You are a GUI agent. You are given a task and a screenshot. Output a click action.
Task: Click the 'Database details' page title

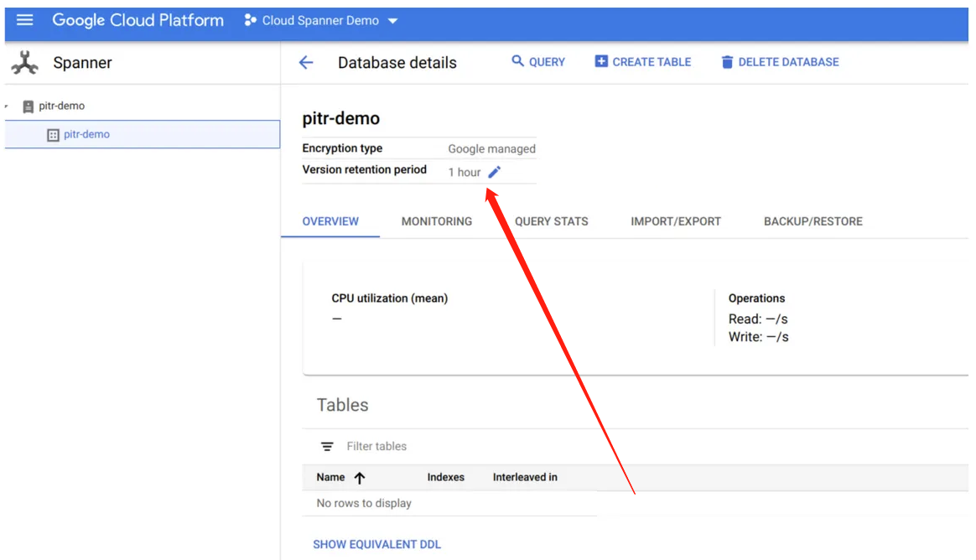coord(397,63)
